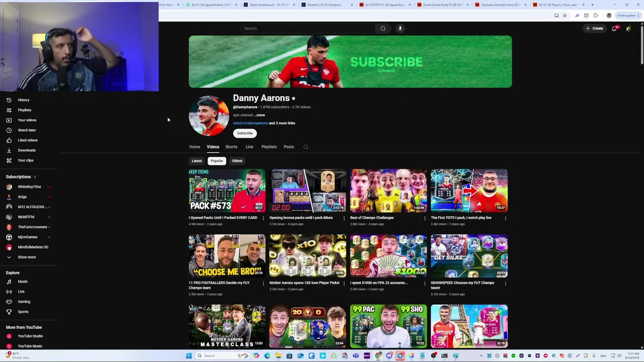Switch to the Live channel tab
644x362 pixels.
(250, 147)
